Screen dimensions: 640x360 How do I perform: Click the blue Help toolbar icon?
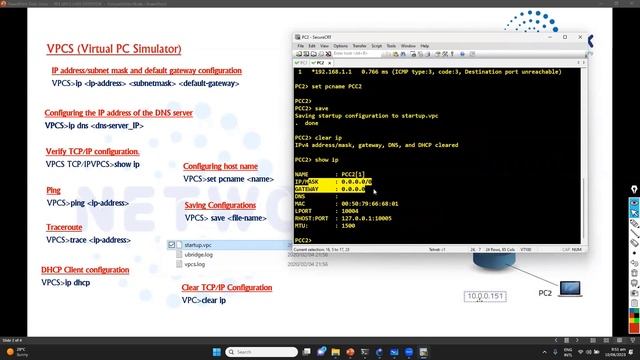[x=462, y=54]
